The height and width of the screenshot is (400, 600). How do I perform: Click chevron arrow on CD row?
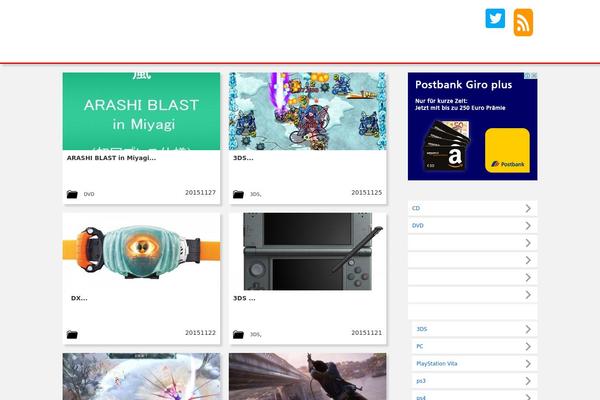(x=528, y=208)
